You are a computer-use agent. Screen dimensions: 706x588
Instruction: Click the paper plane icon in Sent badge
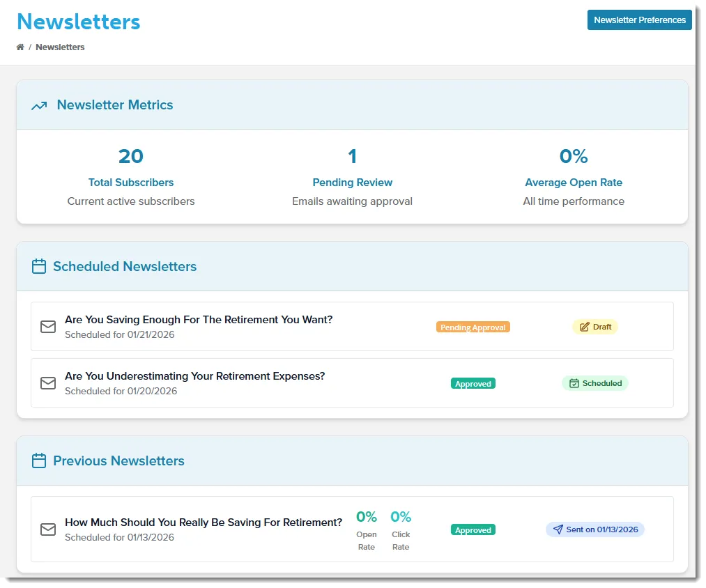pyautogui.click(x=558, y=529)
